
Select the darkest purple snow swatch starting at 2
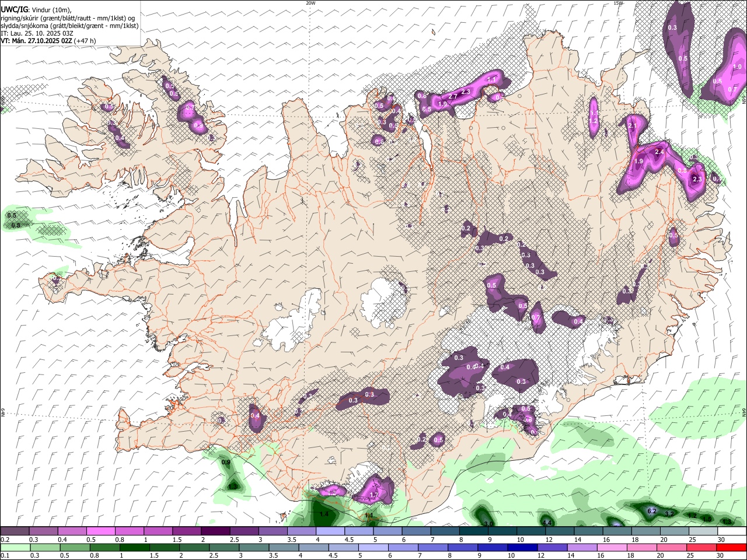coord(215,531)
